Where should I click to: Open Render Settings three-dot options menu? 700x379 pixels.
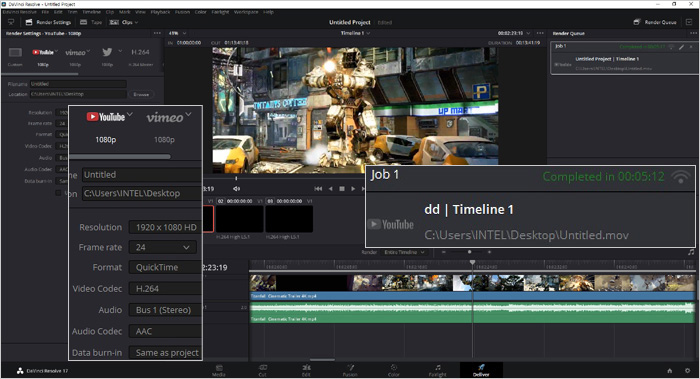click(x=157, y=33)
